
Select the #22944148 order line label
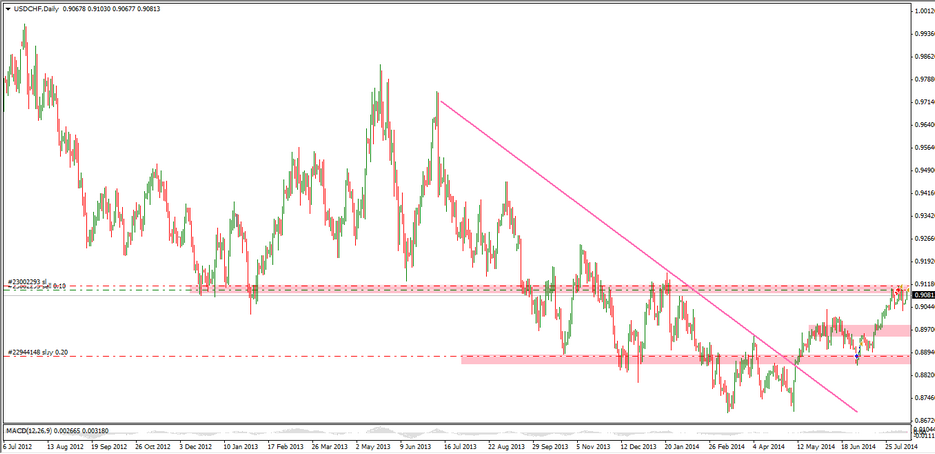[x=36, y=352]
